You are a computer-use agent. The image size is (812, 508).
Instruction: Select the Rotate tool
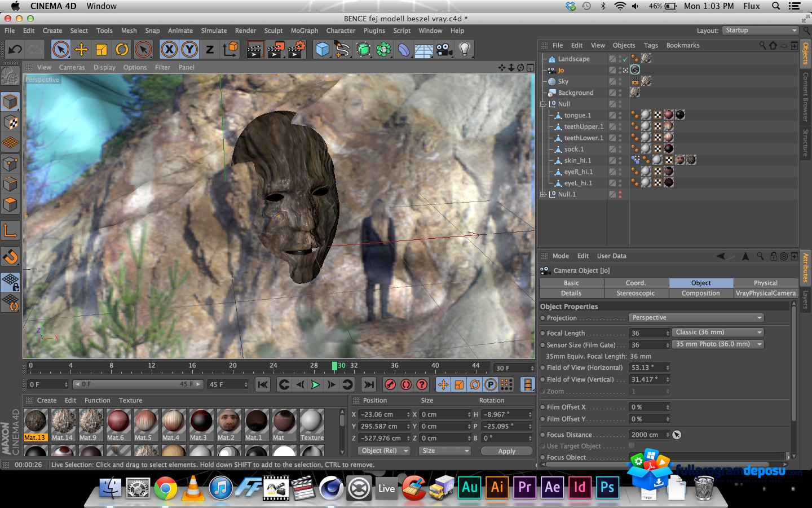click(122, 50)
